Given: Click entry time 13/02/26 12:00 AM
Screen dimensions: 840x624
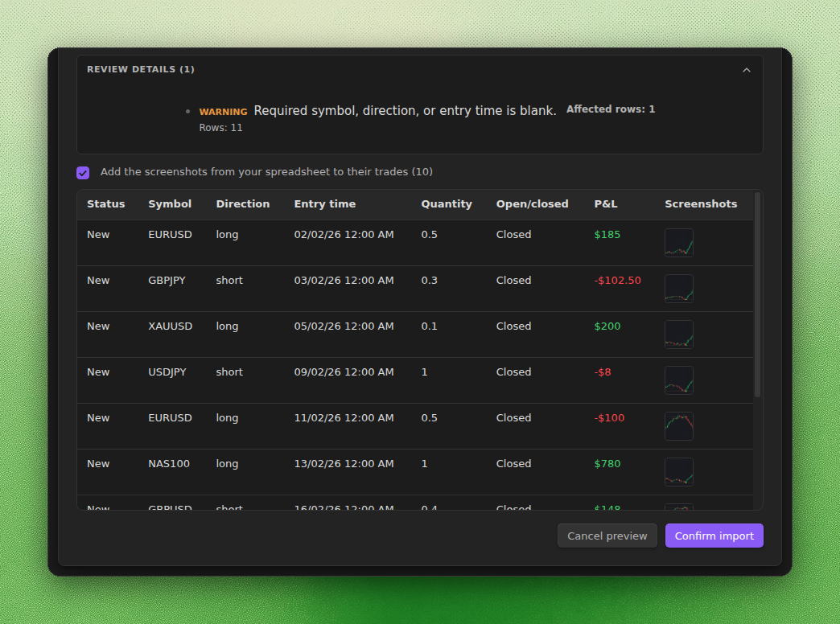Looking at the screenshot, I should [344, 464].
